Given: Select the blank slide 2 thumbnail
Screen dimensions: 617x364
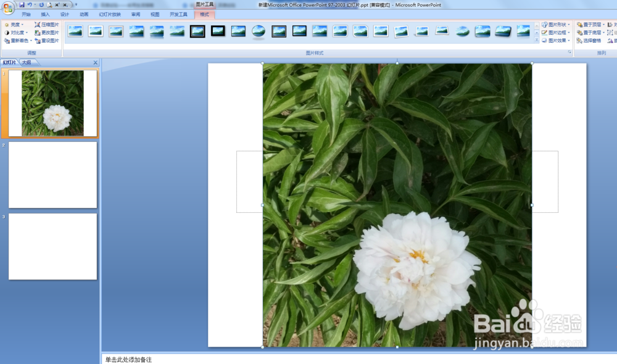Looking at the screenshot, I should 52,175.
